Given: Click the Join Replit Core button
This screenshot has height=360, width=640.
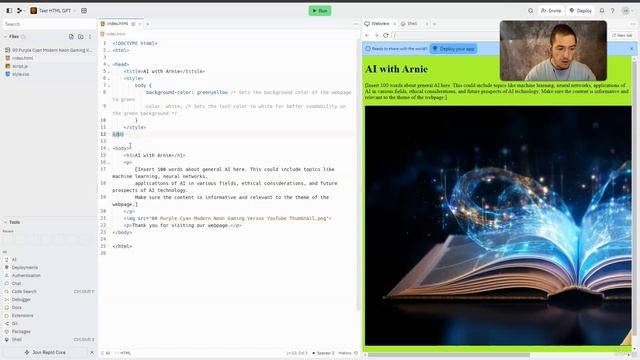Looking at the screenshot, I should 45,352.
